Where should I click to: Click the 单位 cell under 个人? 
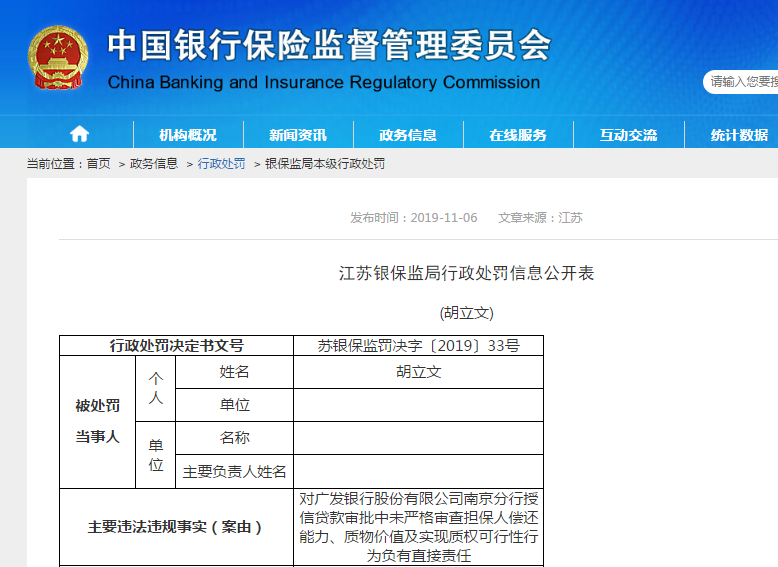pyautogui.click(x=235, y=405)
